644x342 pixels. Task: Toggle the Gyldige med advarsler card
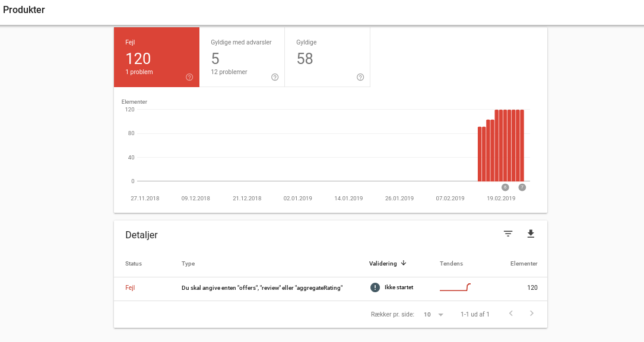coord(242,57)
